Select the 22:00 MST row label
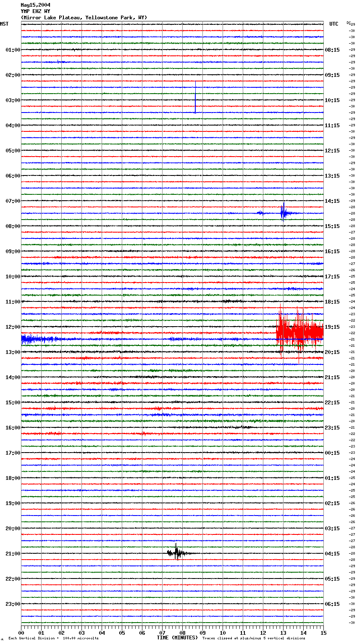This screenshot has height=644, width=357. (13, 579)
